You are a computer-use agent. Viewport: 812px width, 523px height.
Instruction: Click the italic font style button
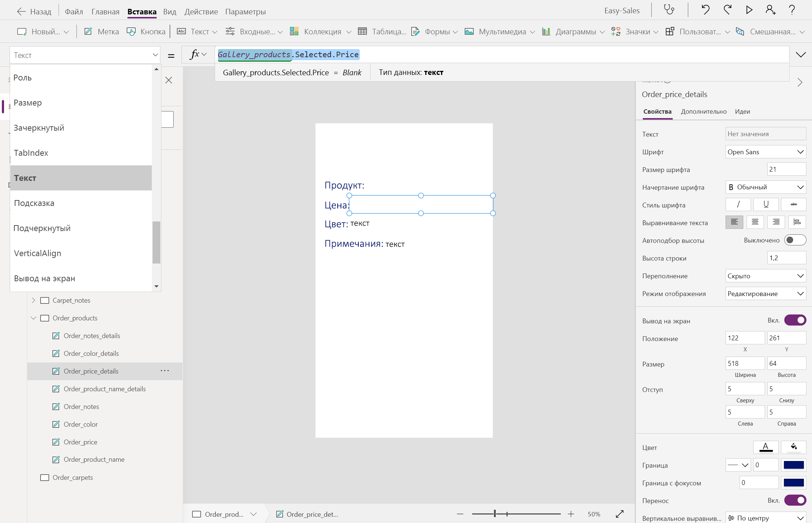738,204
